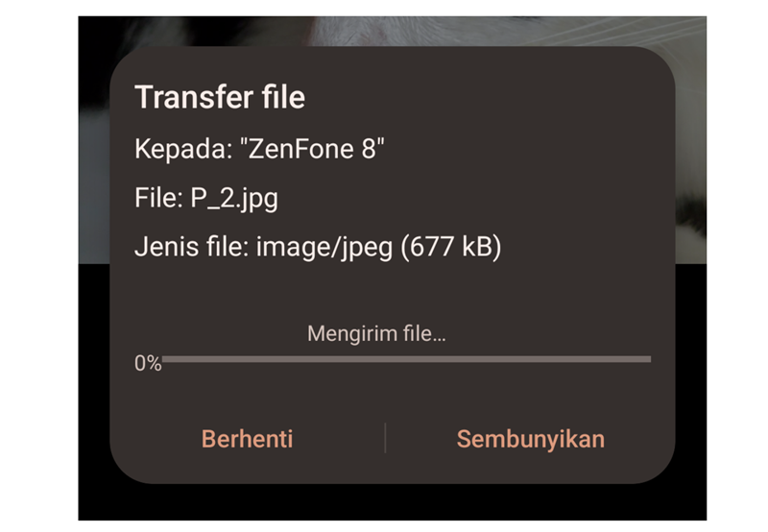Click empty dialog space above "Mengirim file..."
Image resolution: width=768 pixels, height=532 pixels.
click(384, 293)
